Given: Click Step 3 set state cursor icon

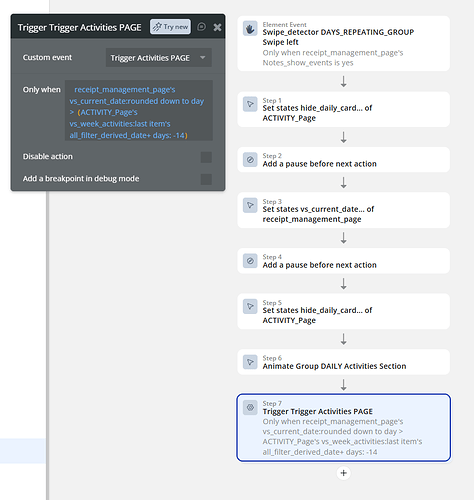Looking at the screenshot, I should click(250, 205).
